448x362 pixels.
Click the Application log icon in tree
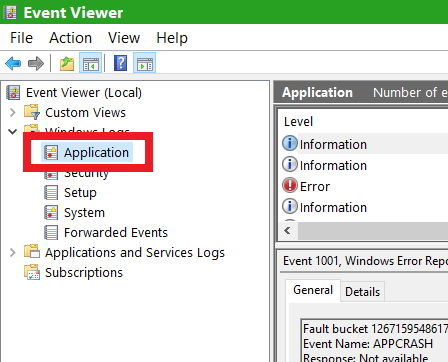click(51, 152)
